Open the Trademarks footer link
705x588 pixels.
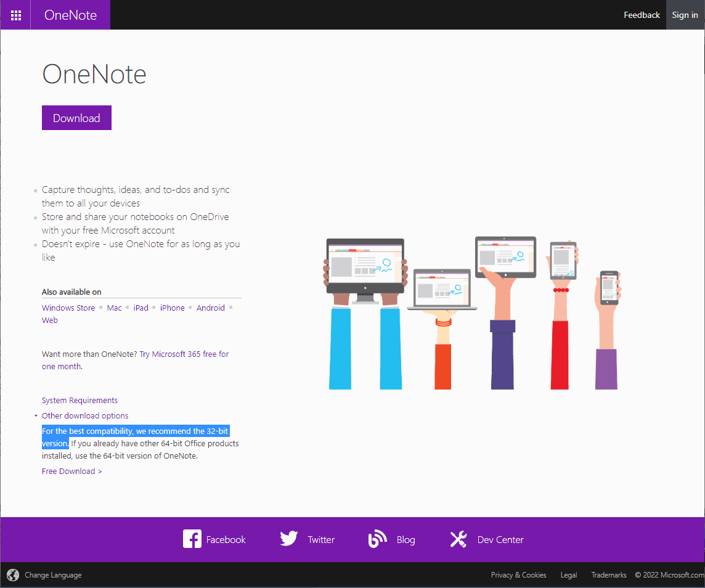609,575
